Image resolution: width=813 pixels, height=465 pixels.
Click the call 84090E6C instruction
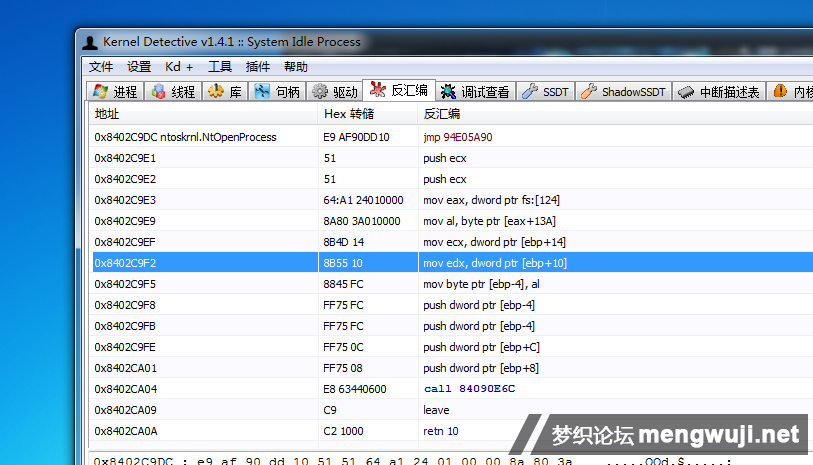click(x=469, y=389)
